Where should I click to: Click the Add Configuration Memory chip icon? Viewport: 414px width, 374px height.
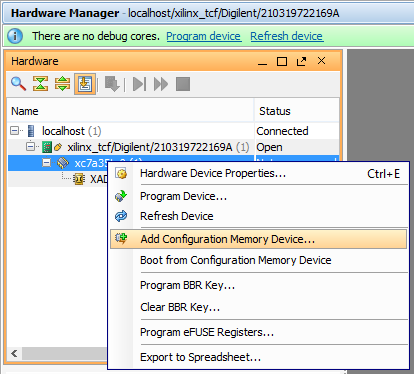[x=121, y=238]
